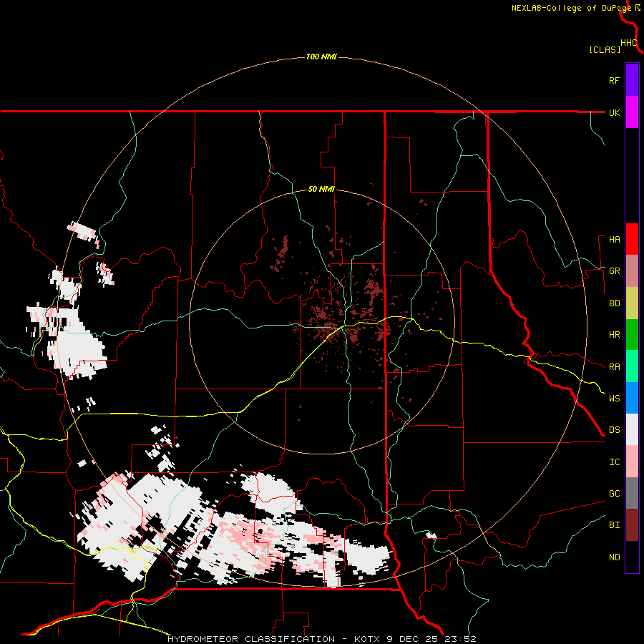644x644 pixels.
Task: Click the [CLAS] legend header
Action: (x=605, y=49)
